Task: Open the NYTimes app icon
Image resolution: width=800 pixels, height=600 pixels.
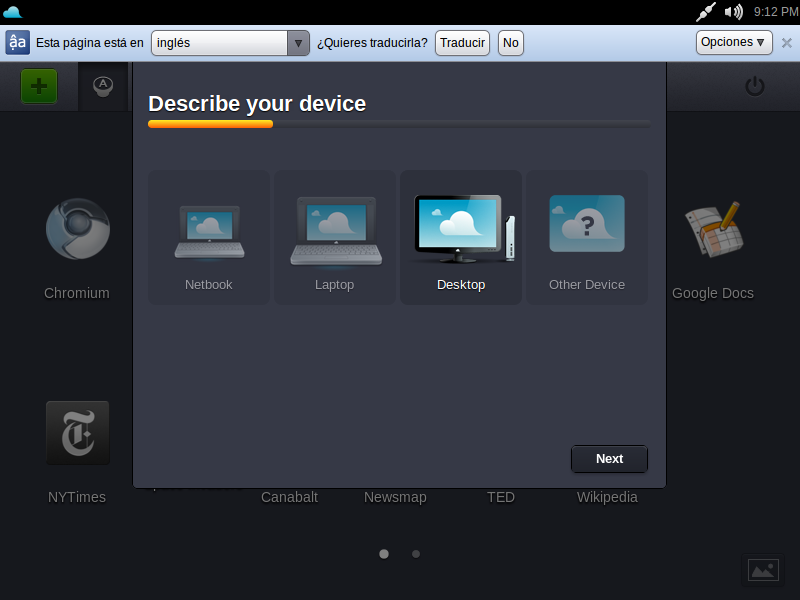Action: 77,433
